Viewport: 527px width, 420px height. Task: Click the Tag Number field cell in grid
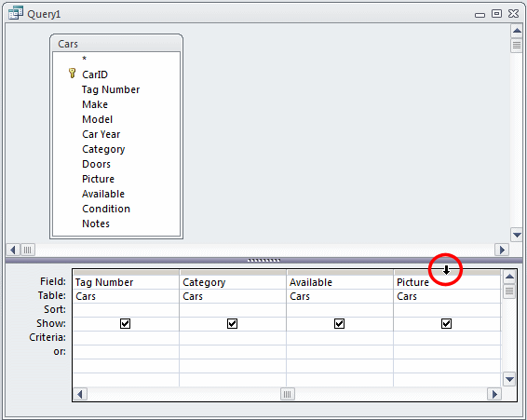click(126, 282)
